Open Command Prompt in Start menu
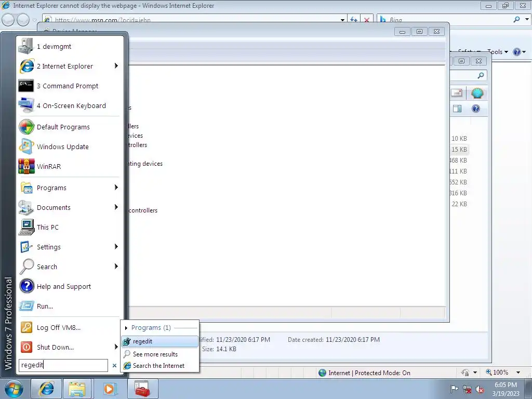The height and width of the screenshot is (399, 532). [70, 86]
